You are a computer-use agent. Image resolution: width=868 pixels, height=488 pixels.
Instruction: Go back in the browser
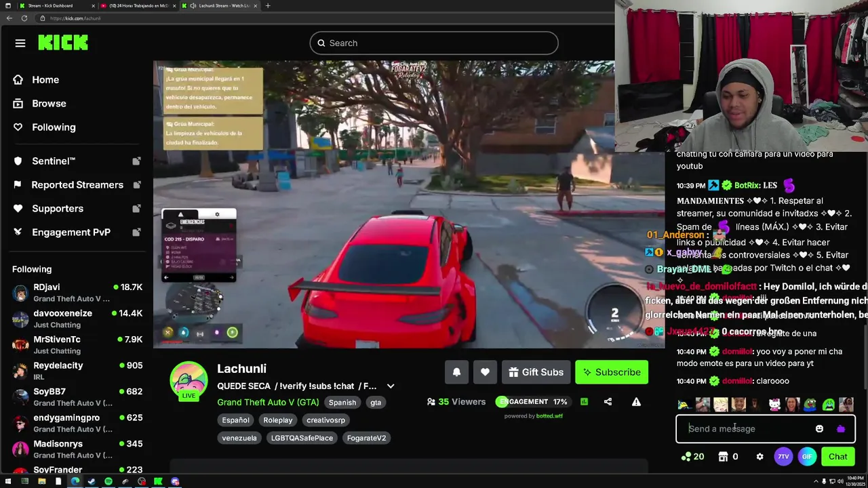point(9,18)
